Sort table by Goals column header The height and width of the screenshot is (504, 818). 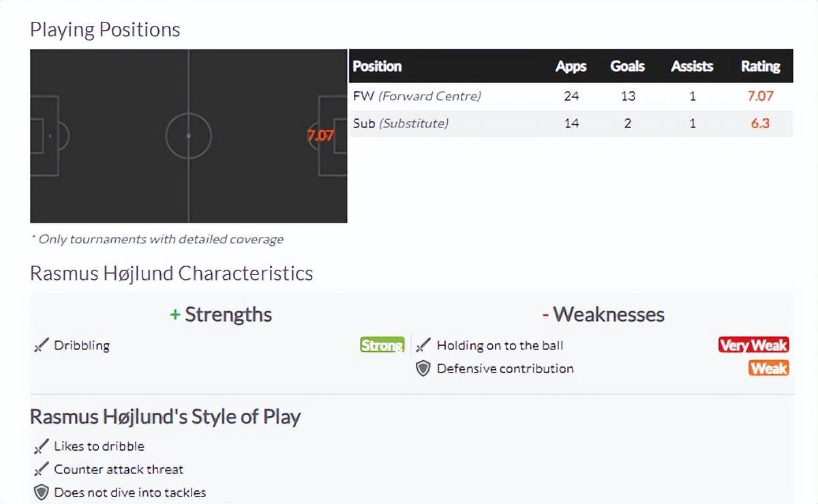627,66
